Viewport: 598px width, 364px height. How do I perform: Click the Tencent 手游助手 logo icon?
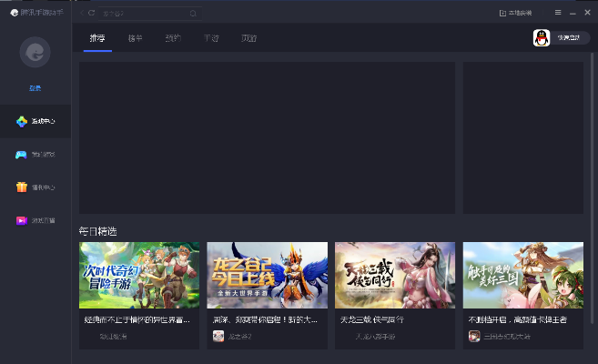pos(15,13)
